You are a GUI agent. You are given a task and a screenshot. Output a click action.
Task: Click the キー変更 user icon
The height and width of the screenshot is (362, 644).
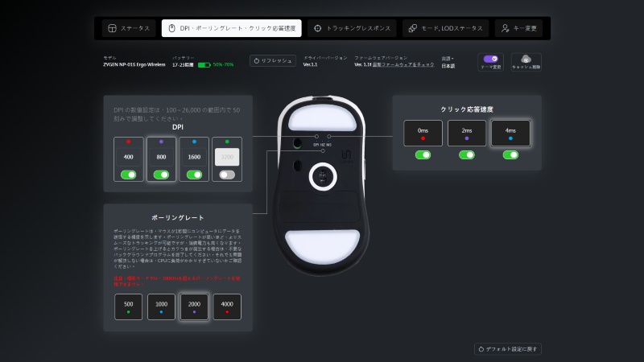coord(506,28)
